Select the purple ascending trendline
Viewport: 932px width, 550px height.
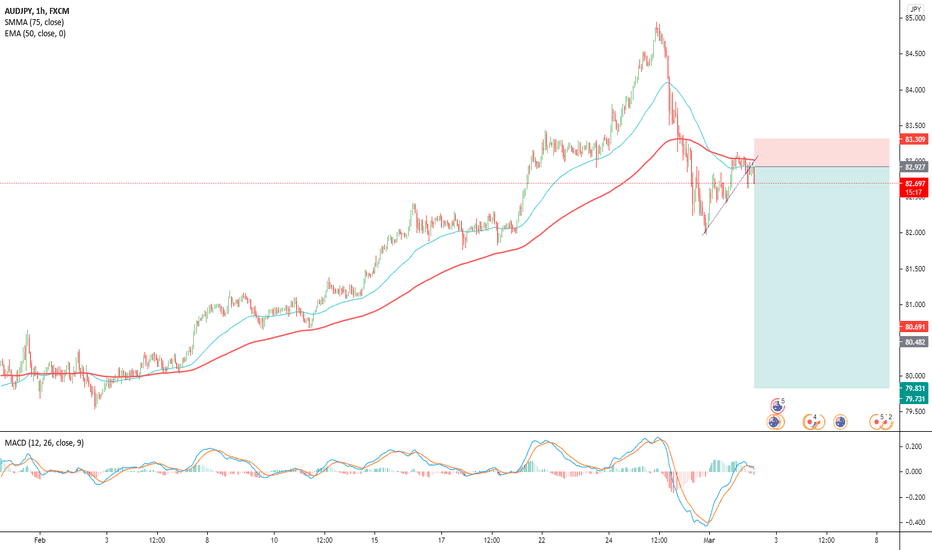[730, 196]
